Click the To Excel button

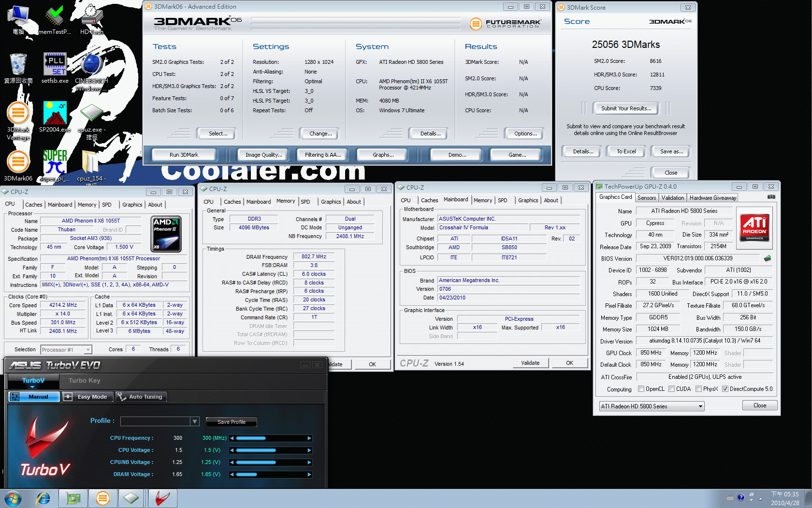pos(626,151)
